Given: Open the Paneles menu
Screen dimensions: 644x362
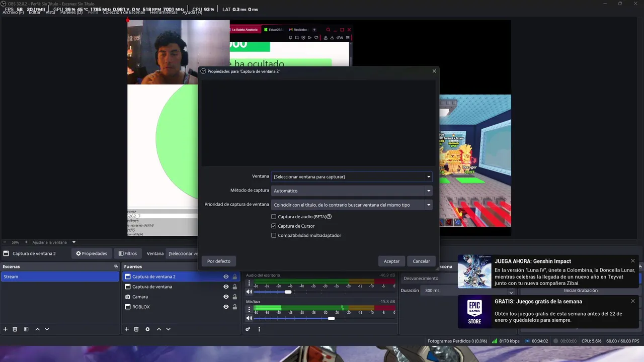Looking at the screenshot, I should click(x=71, y=12).
